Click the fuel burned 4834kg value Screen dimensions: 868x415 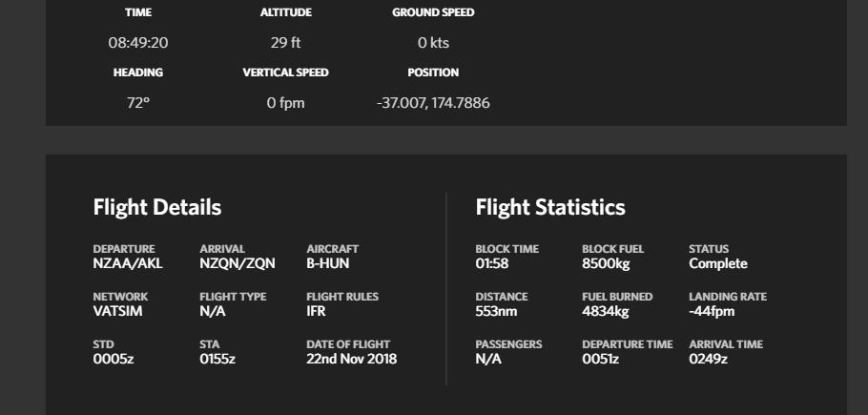click(x=606, y=311)
